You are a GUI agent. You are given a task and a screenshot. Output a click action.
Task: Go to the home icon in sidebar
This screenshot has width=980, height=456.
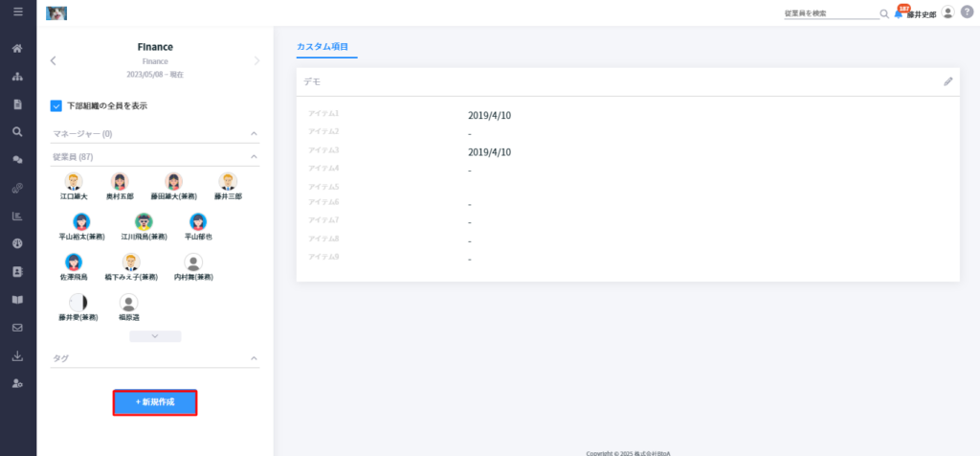(18, 48)
